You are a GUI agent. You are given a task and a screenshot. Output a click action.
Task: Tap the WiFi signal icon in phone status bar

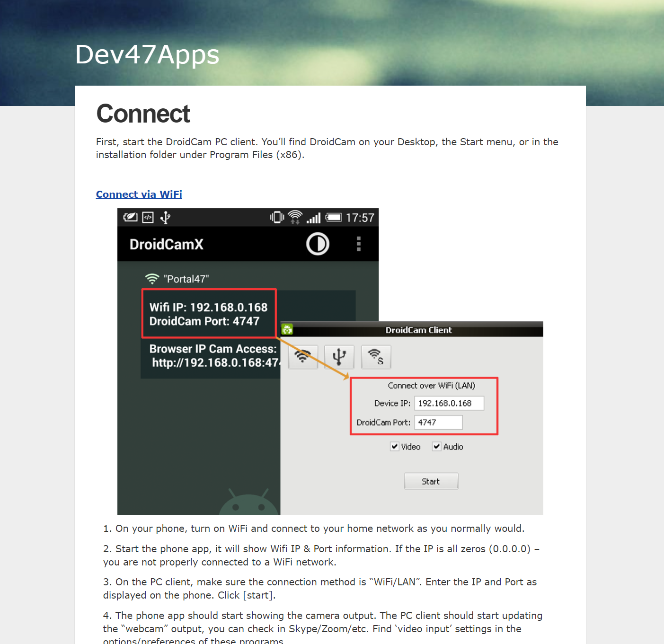(x=295, y=217)
